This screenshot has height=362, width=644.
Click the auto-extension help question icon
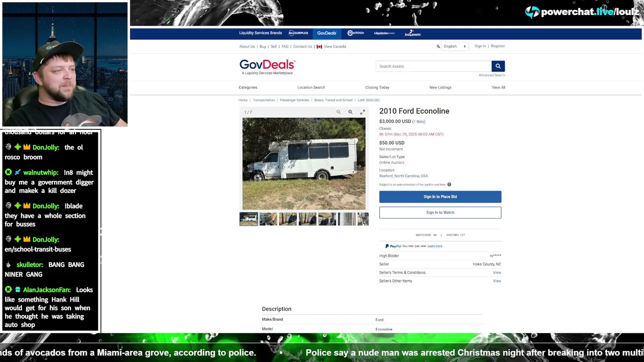tap(449, 185)
